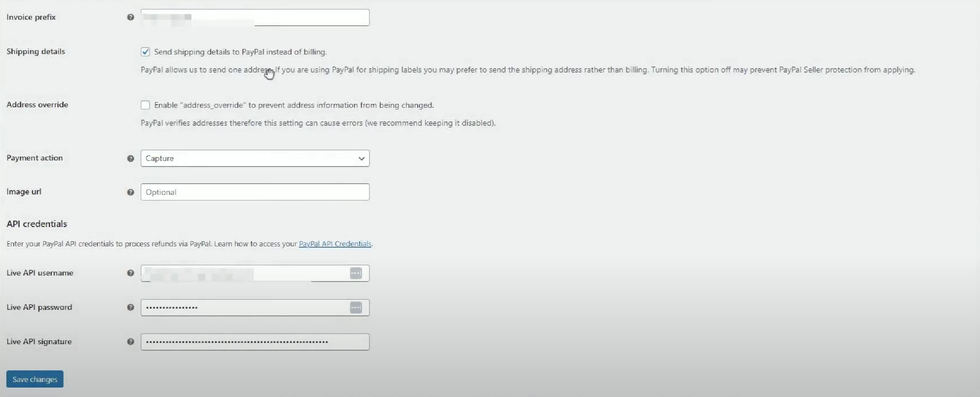
Task: Click the reveal icon in Live API password field
Action: click(x=356, y=308)
